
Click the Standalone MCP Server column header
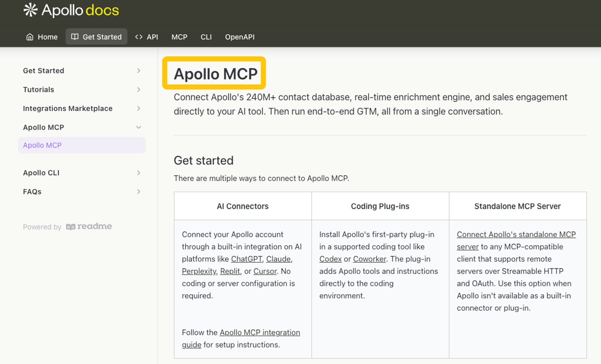[518, 206]
